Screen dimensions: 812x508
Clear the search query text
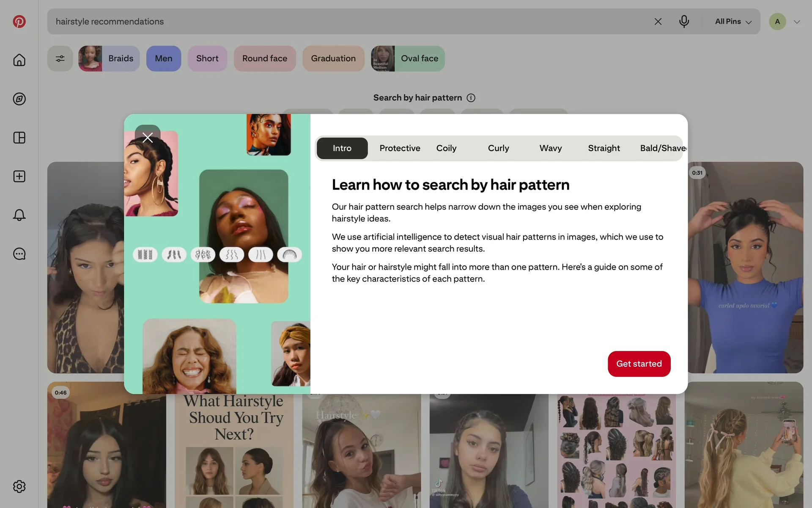point(658,22)
